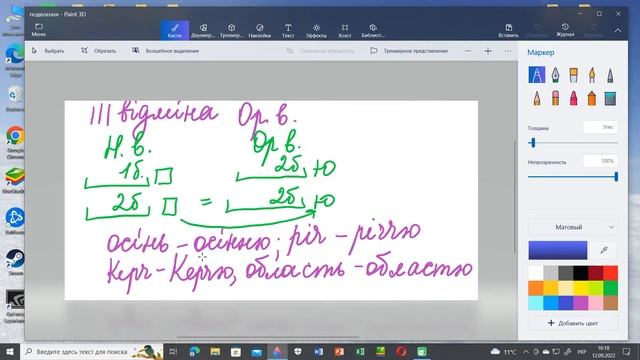
Task: Pick the dark red color swatch
Action: [x=595, y=273]
